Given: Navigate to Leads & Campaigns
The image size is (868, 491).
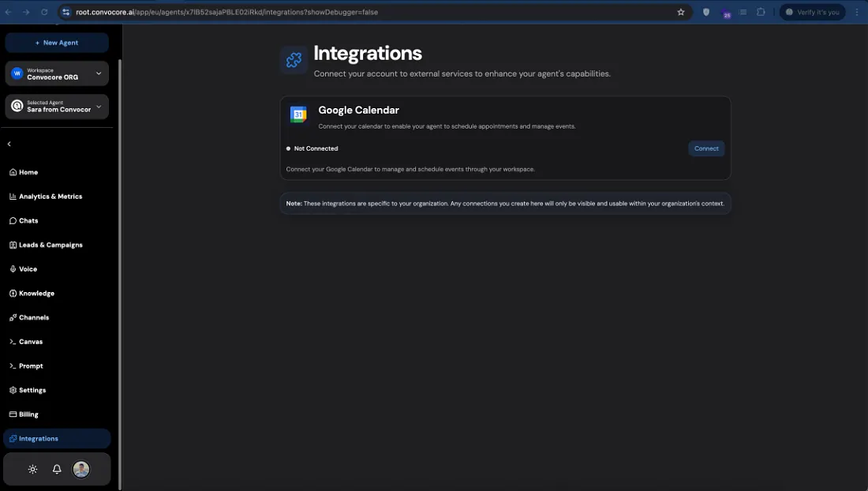Looking at the screenshot, I should 46,245.
